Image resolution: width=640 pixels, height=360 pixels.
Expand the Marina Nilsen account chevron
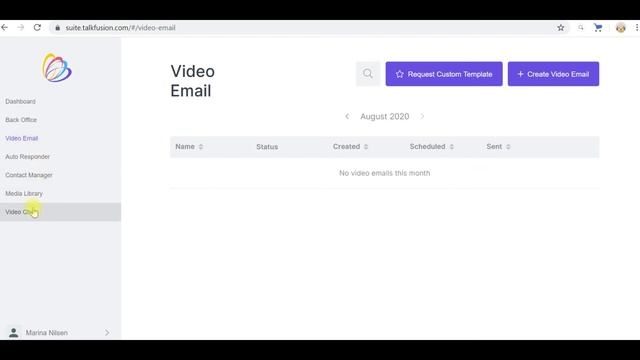point(107,333)
